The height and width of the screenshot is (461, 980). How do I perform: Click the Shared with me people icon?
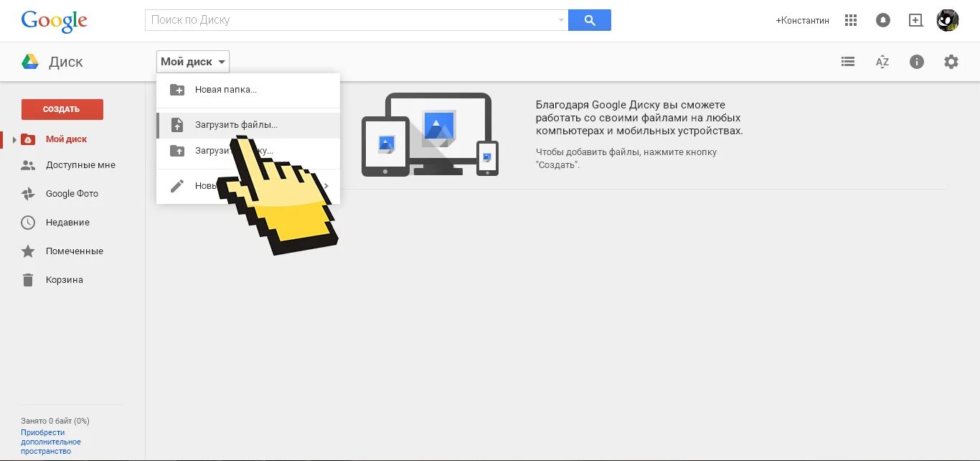28,165
